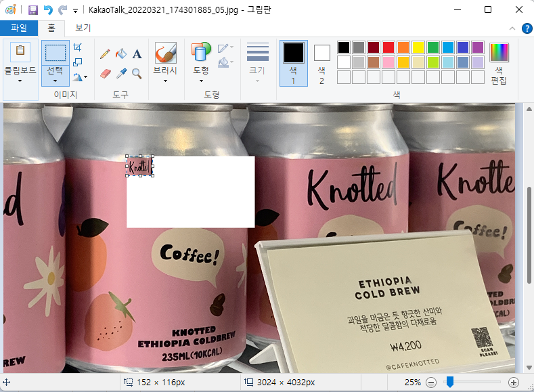Expand rotate options dropdown arrow
This screenshot has width=534, height=392.
85,77
